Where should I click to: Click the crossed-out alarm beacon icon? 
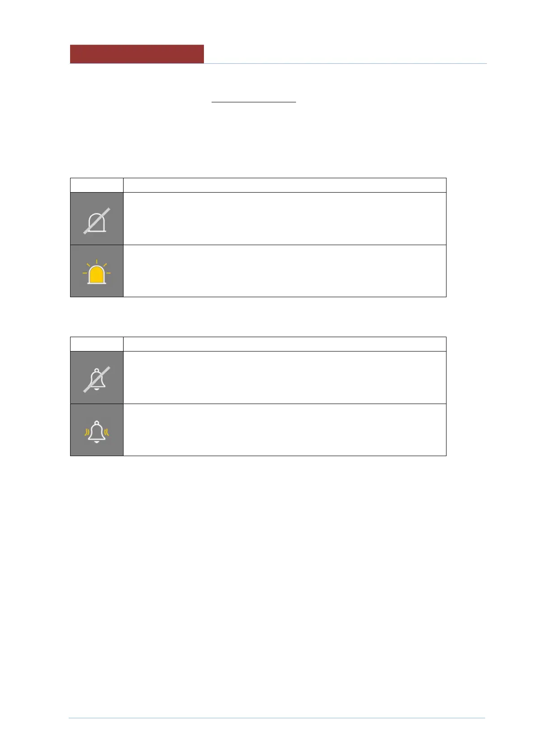click(97, 219)
